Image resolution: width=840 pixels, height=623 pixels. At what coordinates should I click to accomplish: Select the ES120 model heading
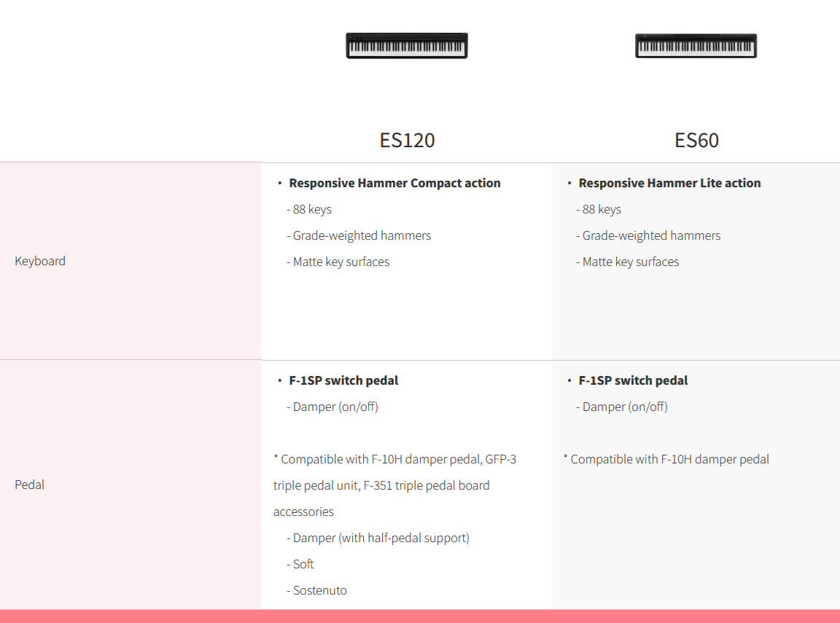tap(407, 140)
